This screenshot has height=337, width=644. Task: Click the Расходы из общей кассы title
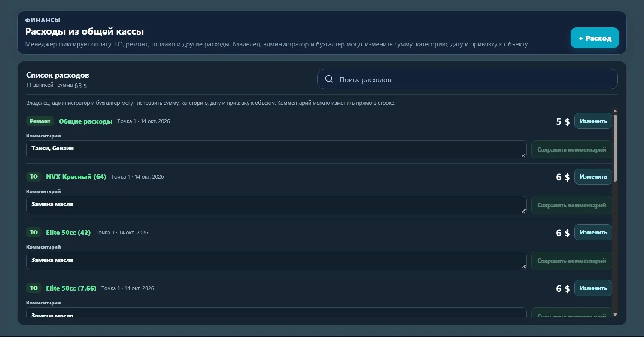click(85, 32)
